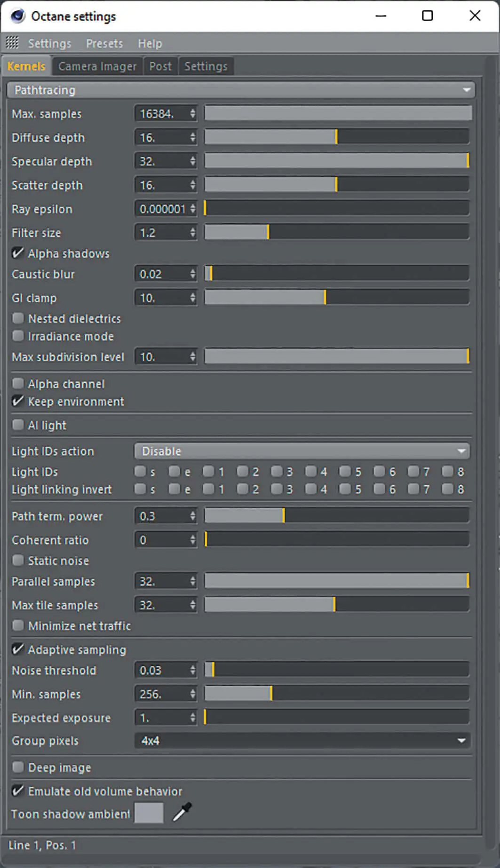Open the Pathtracing kernel type dropdown

(x=240, y=90)
